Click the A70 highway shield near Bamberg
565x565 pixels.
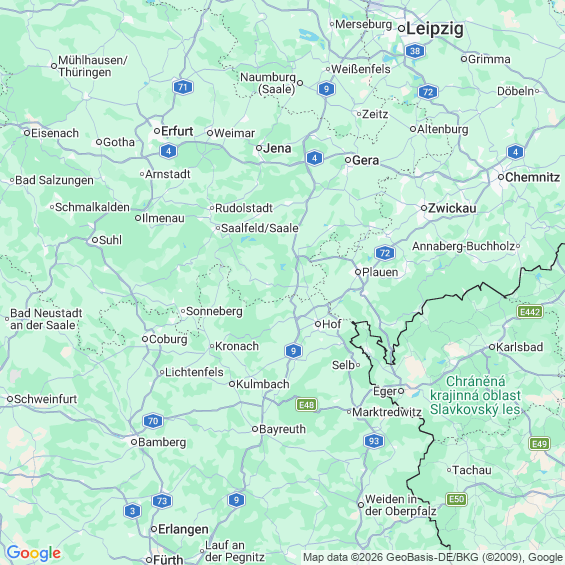coord(153,421)
